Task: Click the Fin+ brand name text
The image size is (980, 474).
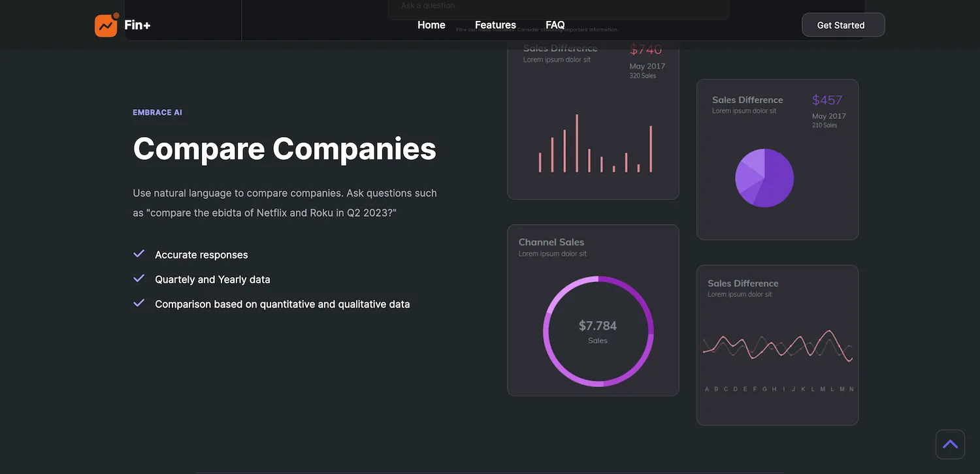Action: (x=137, y=25)
